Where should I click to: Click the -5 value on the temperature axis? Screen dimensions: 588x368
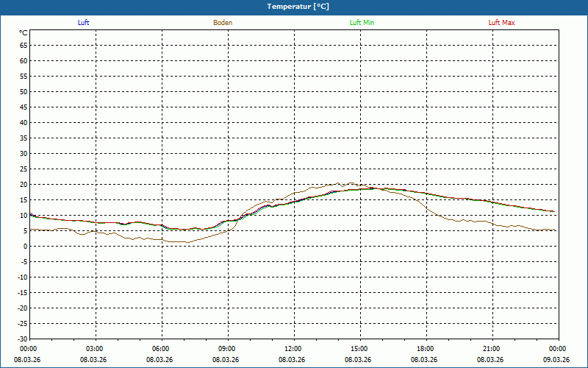pos(24,262)
